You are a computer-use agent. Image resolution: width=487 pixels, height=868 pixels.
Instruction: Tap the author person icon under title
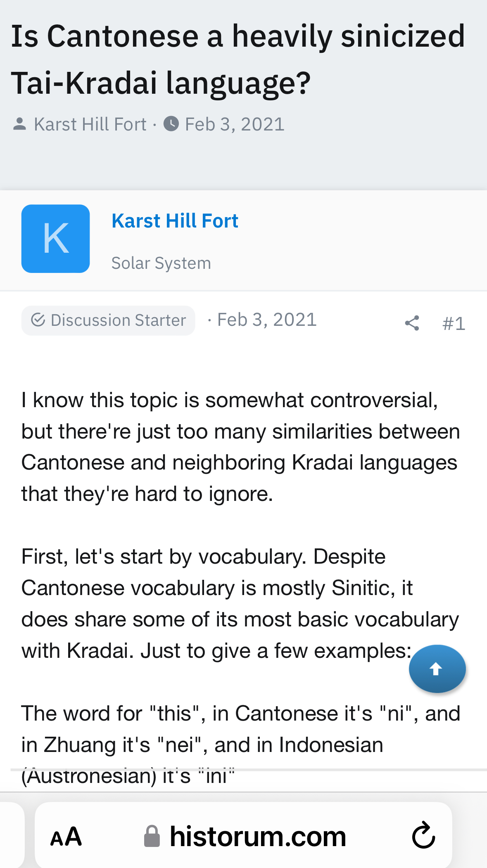pyautogui.click(x=19, y=124)
